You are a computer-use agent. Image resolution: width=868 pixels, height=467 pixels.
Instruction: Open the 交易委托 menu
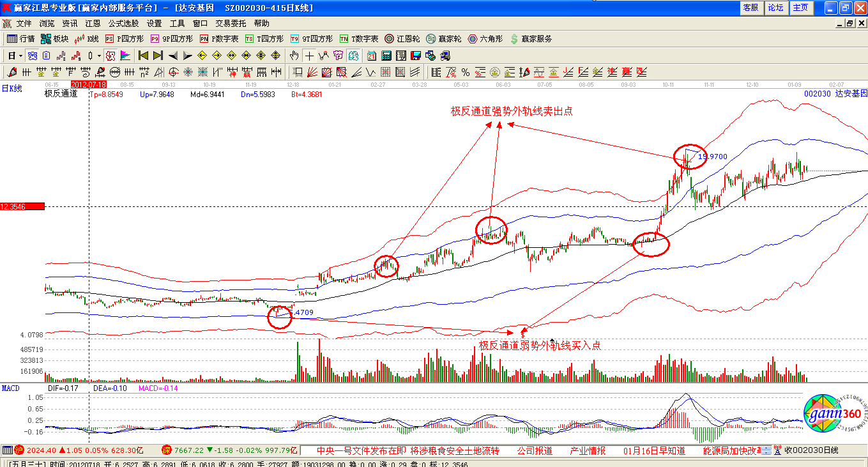click(231, 24)
